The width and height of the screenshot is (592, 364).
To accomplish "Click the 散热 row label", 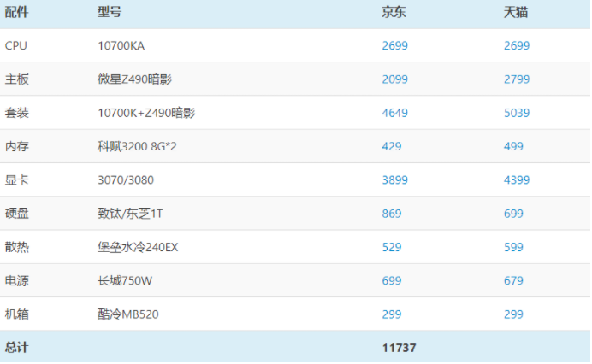I will pos(16,247).
